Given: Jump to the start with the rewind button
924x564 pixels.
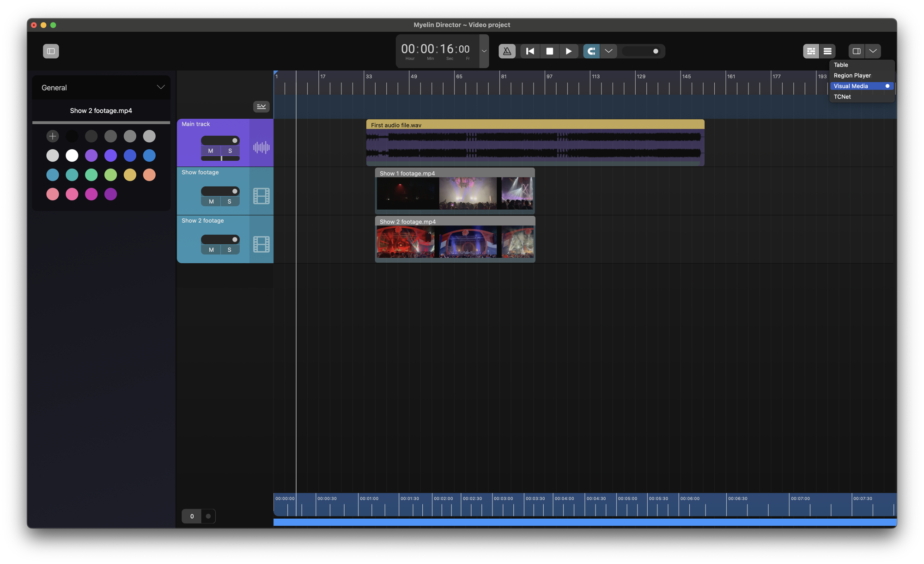Looking at the screenshot, I should coord(530,51).
